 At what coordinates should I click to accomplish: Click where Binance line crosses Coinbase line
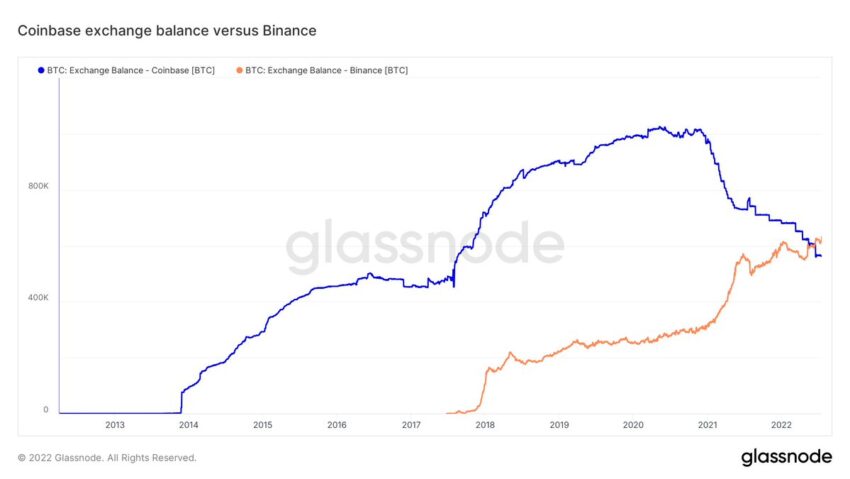(812, 244)
